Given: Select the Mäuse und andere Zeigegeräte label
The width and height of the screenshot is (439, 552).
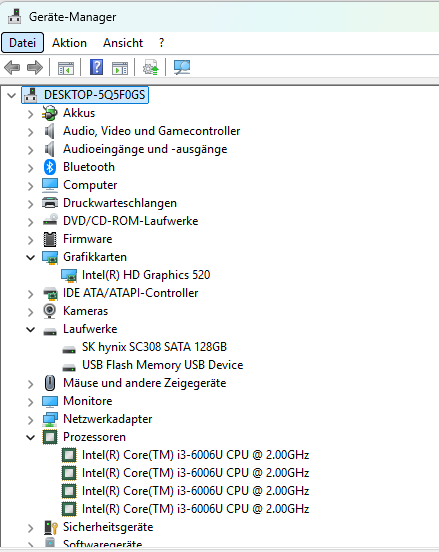Looking at the screenshot, I should click(144, 383).
